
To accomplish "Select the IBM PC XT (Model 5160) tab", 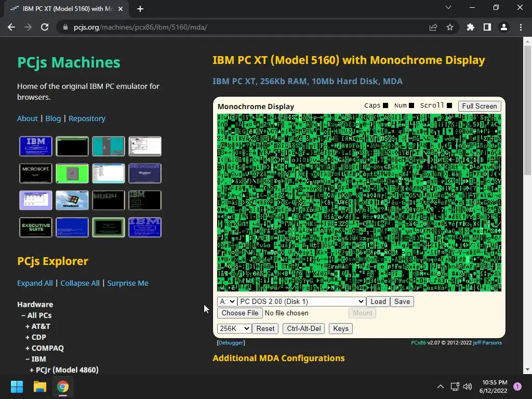I will (x=66, y=9).
